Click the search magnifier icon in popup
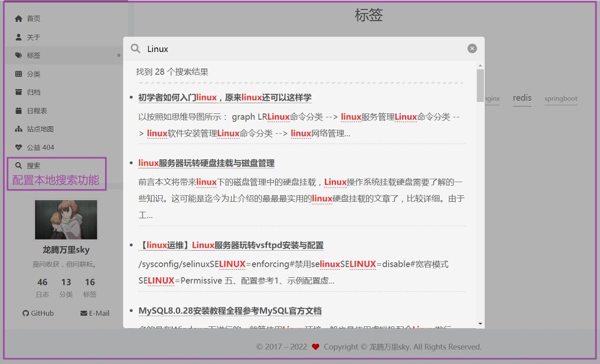Screen dimensions: 600x364 pyautogui.click(x=135, y=48)
